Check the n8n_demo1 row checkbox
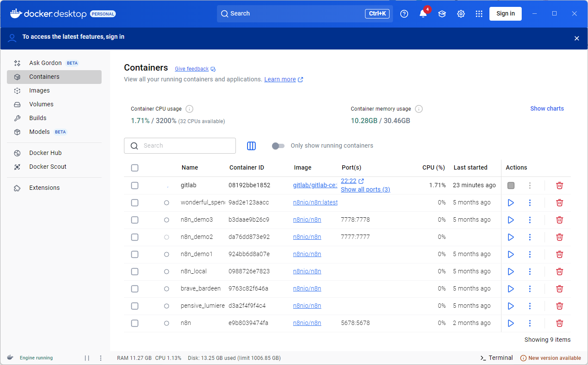Viewport: 588px width, 365px height. (x=135, y=254)
